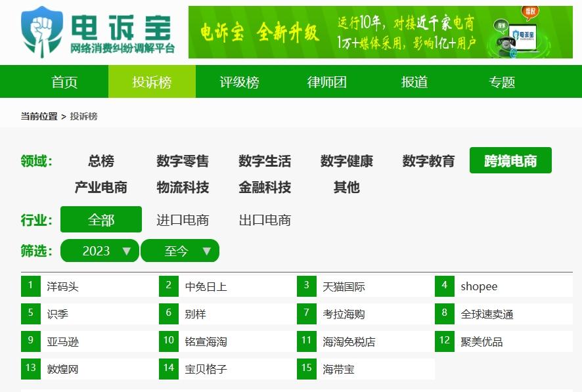Open ranked entry 识季

tap(58, 314)
